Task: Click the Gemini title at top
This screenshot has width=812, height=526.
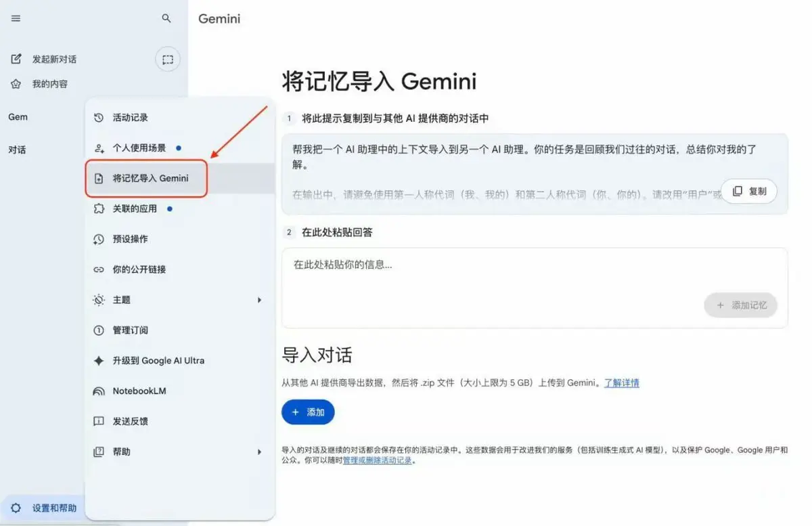Action: tap(219, 19)
